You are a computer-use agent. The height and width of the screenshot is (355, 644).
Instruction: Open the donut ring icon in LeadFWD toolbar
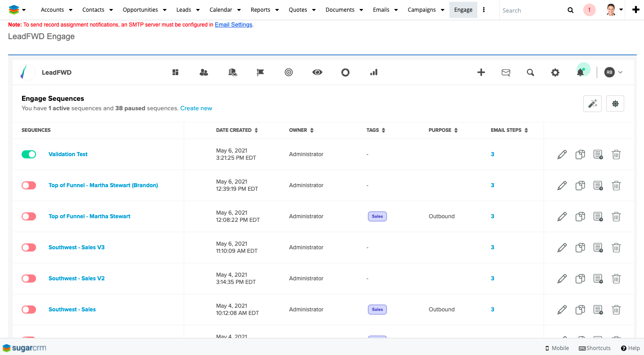(x=345, y=72)
